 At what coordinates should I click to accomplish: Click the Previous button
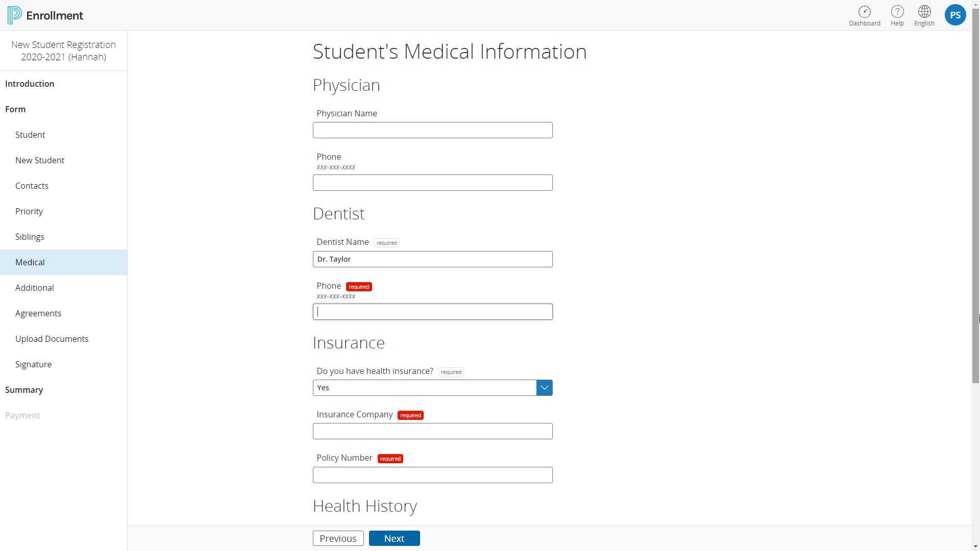338,538
